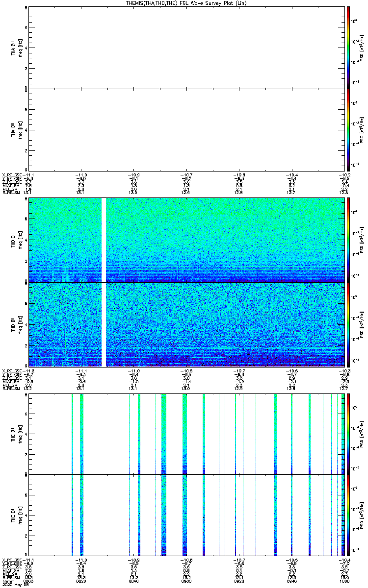Image resolution: width=368 pixels, height=588 pixels.
Task: Click the 'THD B⊥' vertical axis title
Action: (x=14, y=240)
